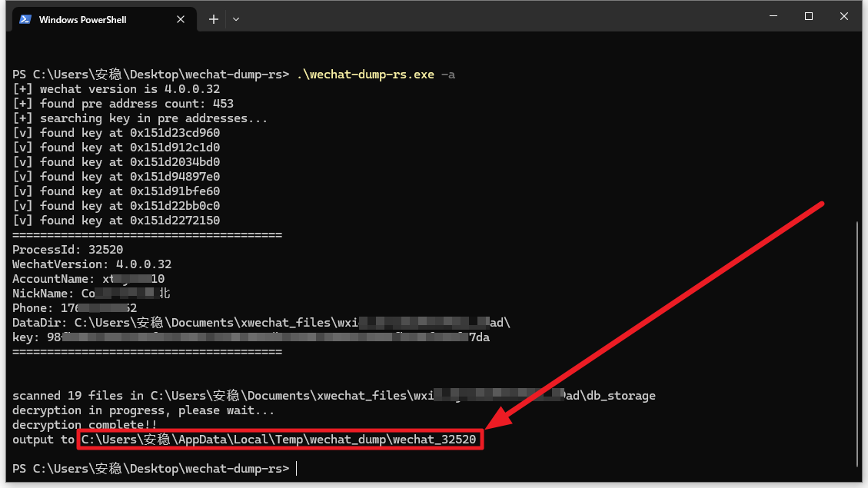Click key address 0x151d23cd960
Screen dimensions: 868x488
175,133
